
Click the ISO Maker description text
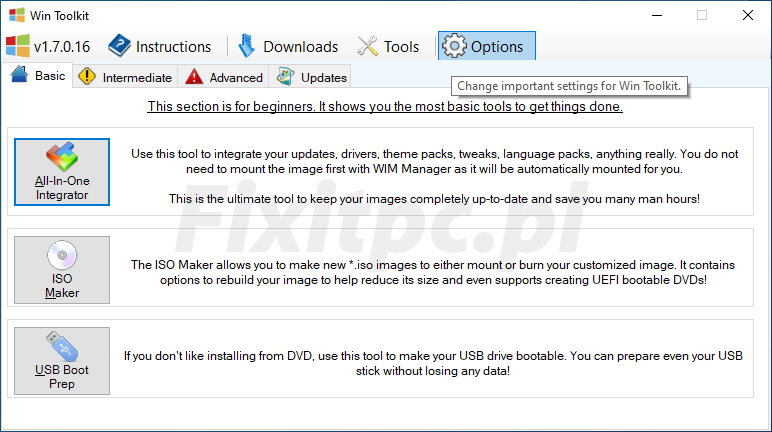coord(433,272)
